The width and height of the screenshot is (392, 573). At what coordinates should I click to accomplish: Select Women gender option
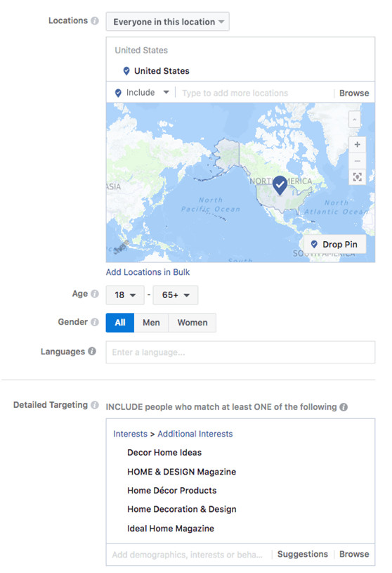coord(192,323)
